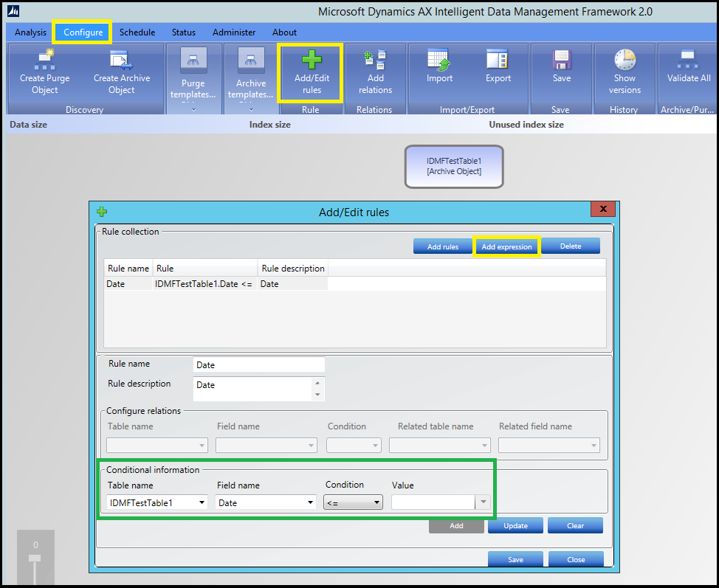Click the Add relations icon
Viewport: 719px width, 588px height.
click(x=375, y=60)
